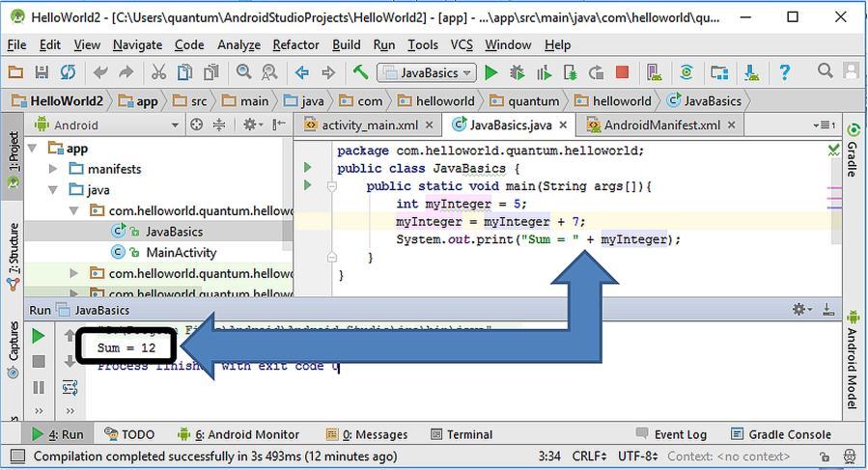The height and width of the screenshot is (470, 868).
Task: Click the Cut scissors icon
Action: click(159, 72)
